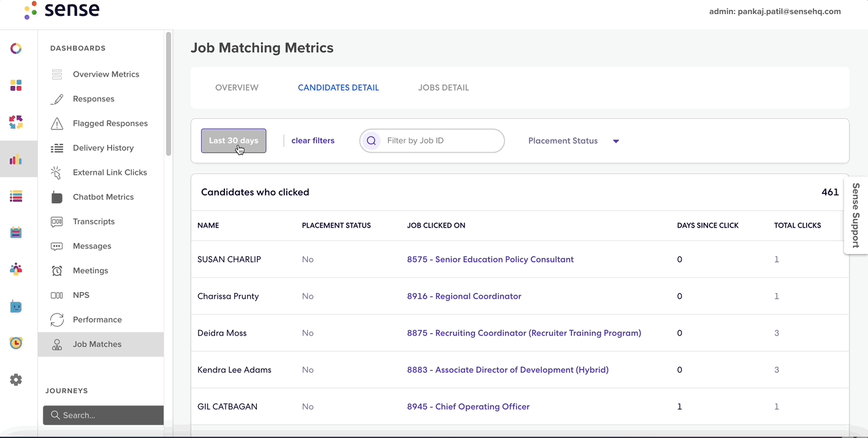Click TOTAL CLICKS column header
The image size is (868, 438).
pos(798,226)
